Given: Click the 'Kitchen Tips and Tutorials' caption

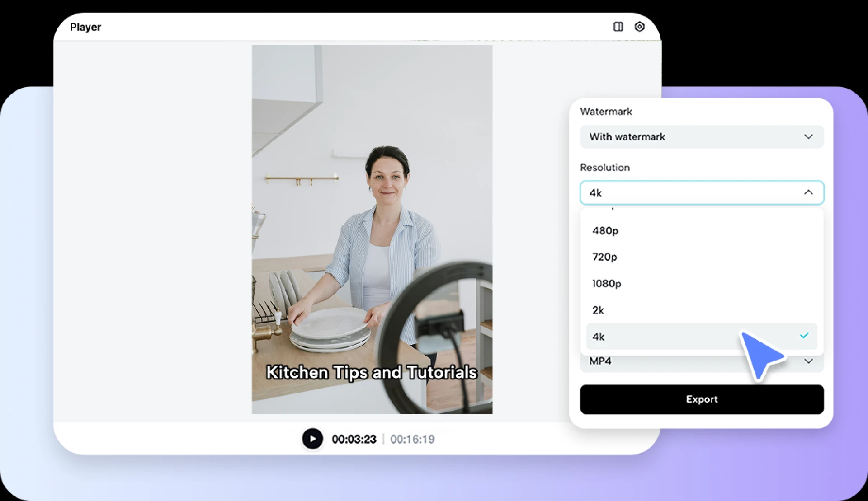Looking at the screenshot, I should point(372,372).
